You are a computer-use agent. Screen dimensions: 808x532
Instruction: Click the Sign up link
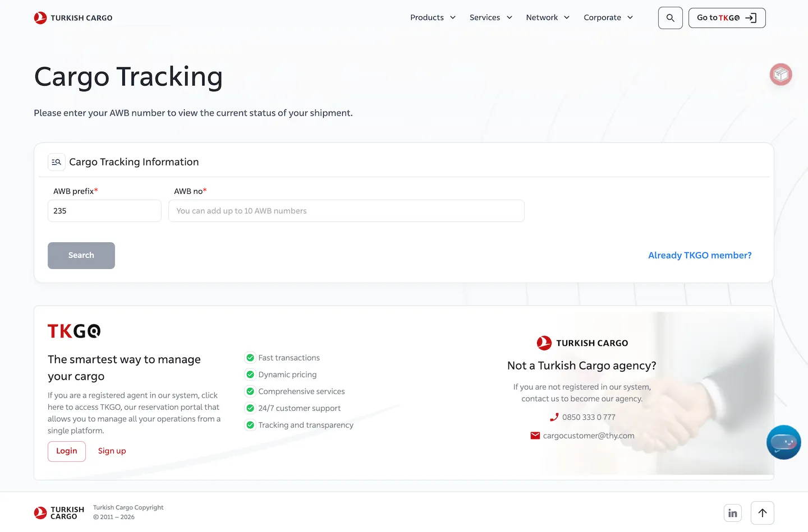coord(112,451)
